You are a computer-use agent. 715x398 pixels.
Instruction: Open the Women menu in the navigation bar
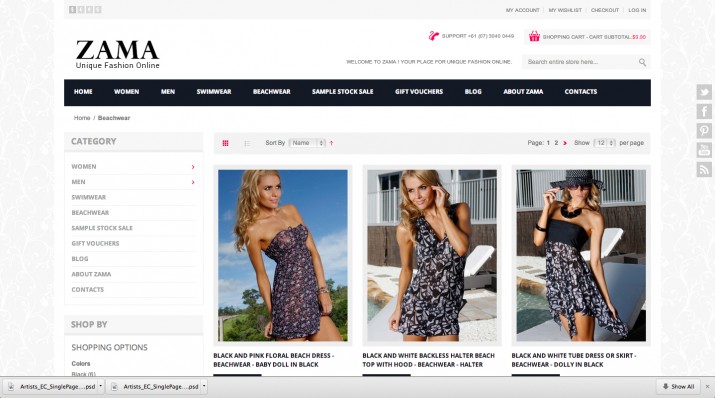[126, 92]
